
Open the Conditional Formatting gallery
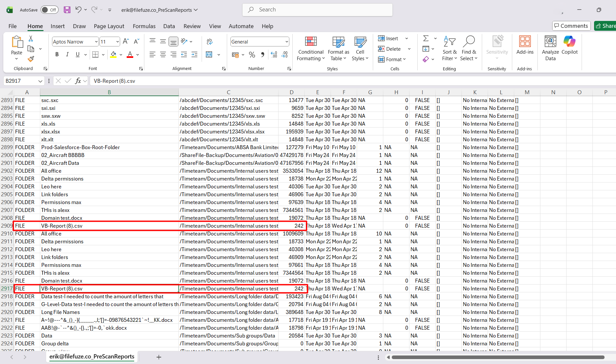coord(310,48)
